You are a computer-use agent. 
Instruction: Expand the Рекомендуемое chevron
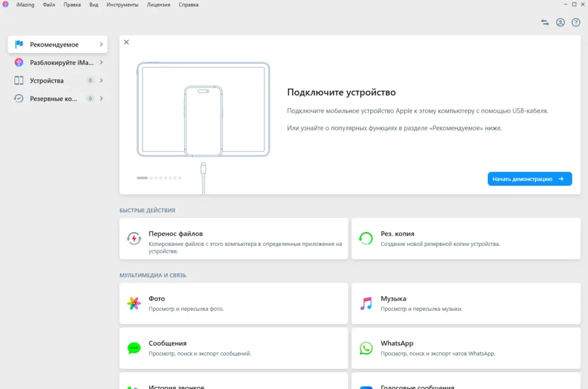101,44
